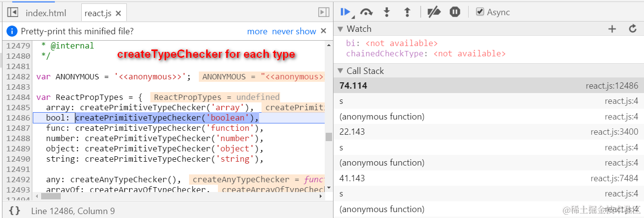Select the 'bi: <not available>' watch entry
This screenshot has height=218, width=644.
click(392, 43)
